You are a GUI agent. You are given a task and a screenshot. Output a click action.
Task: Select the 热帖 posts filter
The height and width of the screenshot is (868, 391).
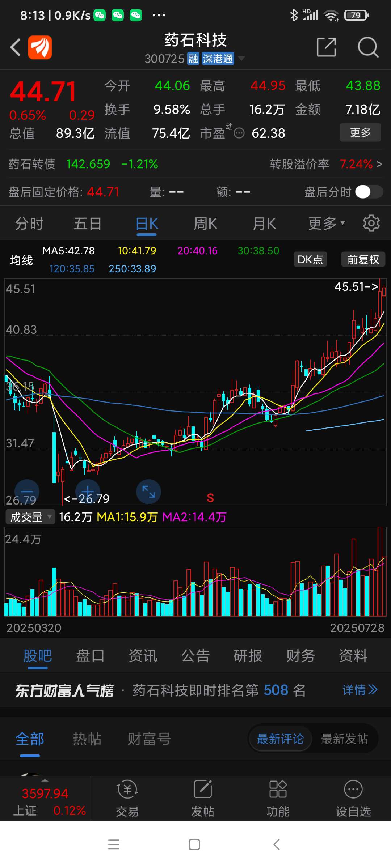pyautogui.click(x=87, y=739)
